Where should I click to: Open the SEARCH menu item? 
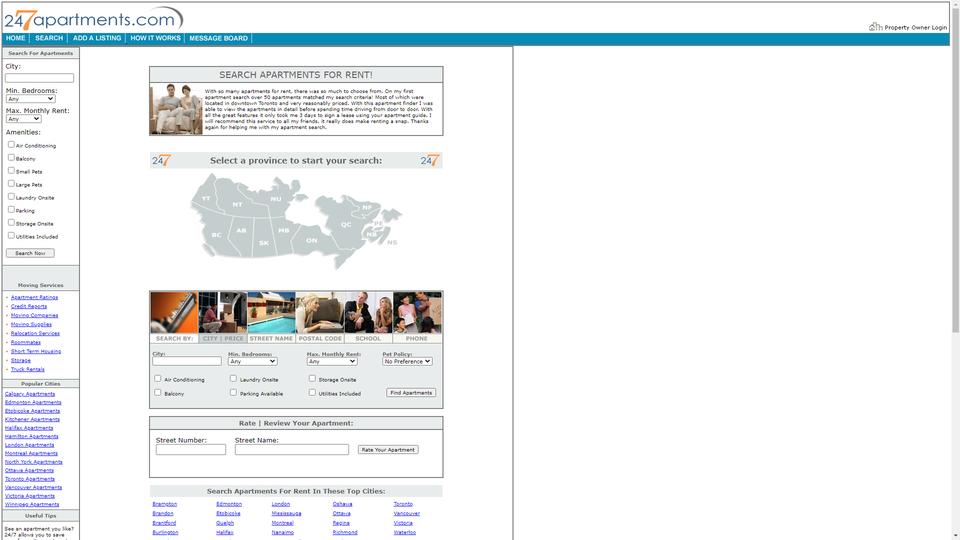pyautogui.click(x=49, y=38)
